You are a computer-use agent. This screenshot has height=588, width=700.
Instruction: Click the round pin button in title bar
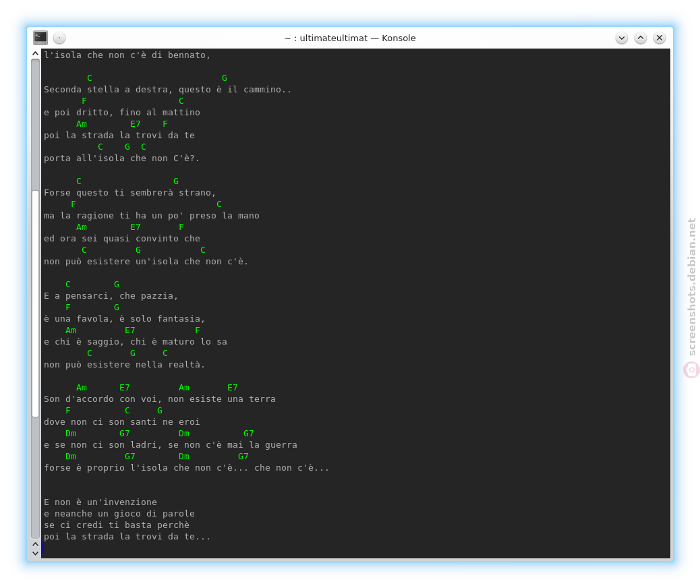pos(59,38)
